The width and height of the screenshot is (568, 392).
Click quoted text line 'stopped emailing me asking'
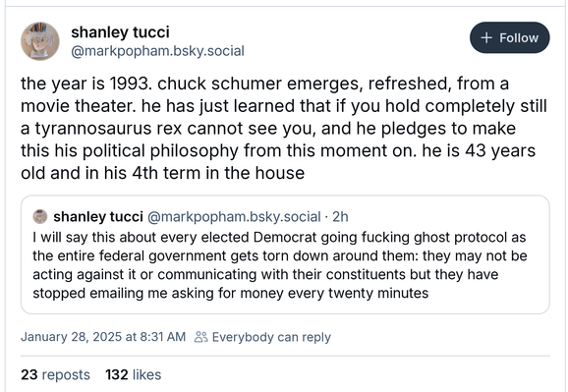[230, 293]
